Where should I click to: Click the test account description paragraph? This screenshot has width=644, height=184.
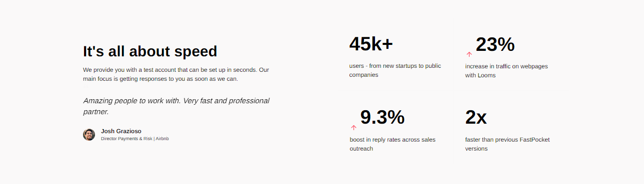pos(176,74)
